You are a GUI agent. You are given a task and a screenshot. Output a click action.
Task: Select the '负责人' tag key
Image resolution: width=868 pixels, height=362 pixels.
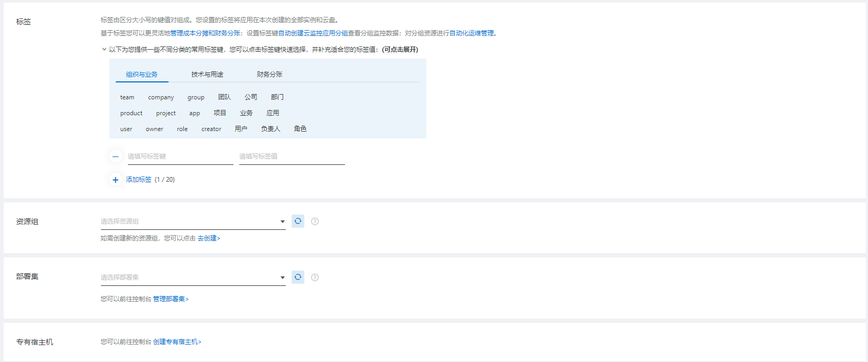pos(270,129)
